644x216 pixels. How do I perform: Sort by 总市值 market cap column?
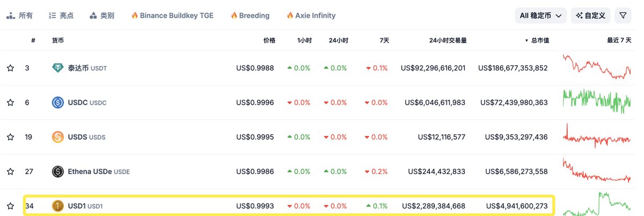pos(537,40)
